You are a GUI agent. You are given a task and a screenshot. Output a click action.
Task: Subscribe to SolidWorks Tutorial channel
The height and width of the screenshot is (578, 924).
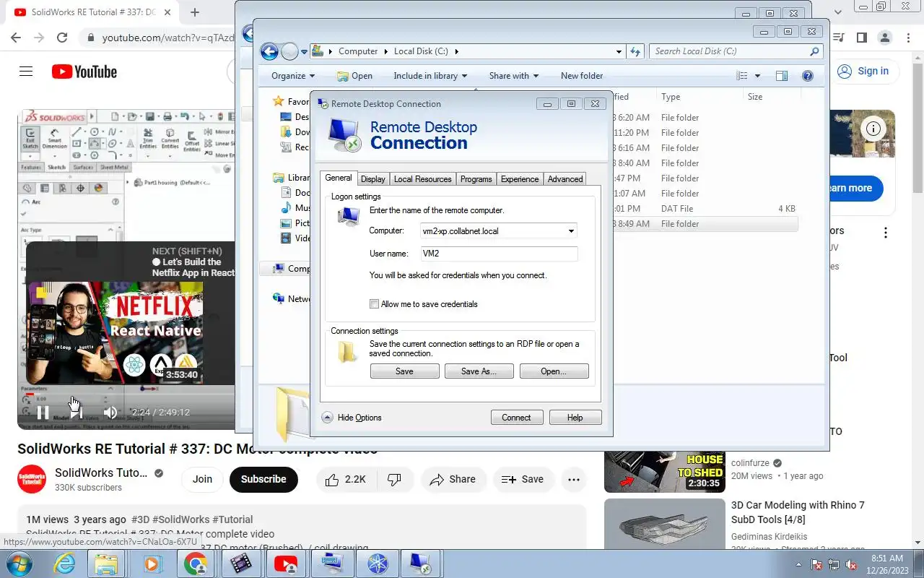click(x=263, y=479)
